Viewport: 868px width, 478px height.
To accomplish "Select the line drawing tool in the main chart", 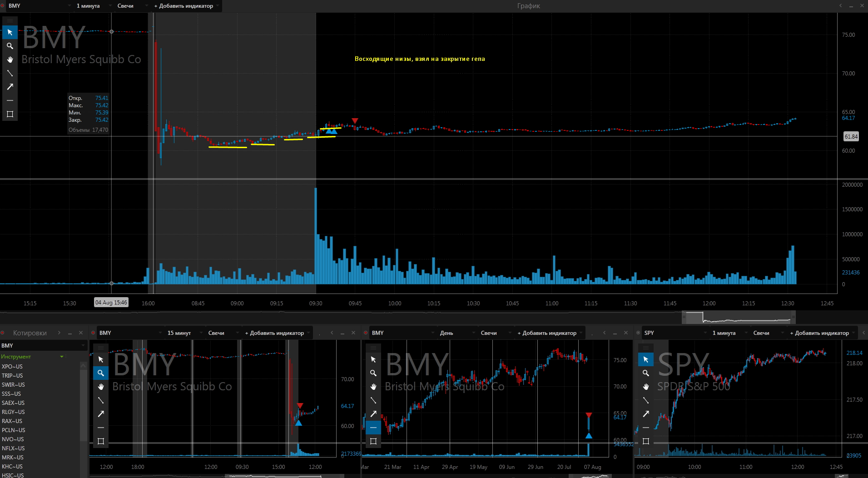I will click(10, 73).
